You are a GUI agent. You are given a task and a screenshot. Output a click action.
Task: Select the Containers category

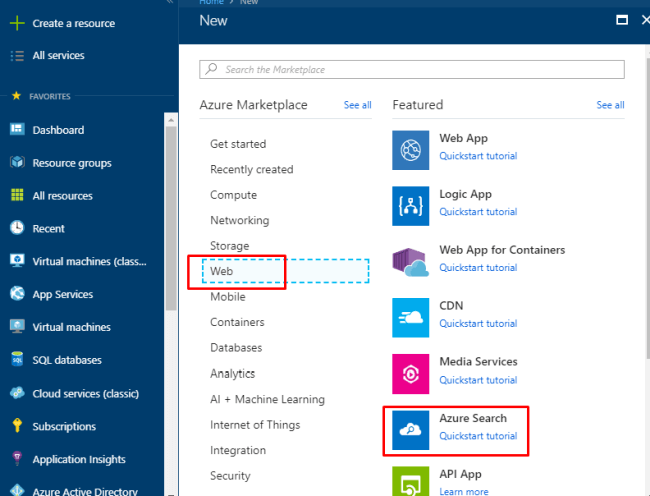(237, 322)
